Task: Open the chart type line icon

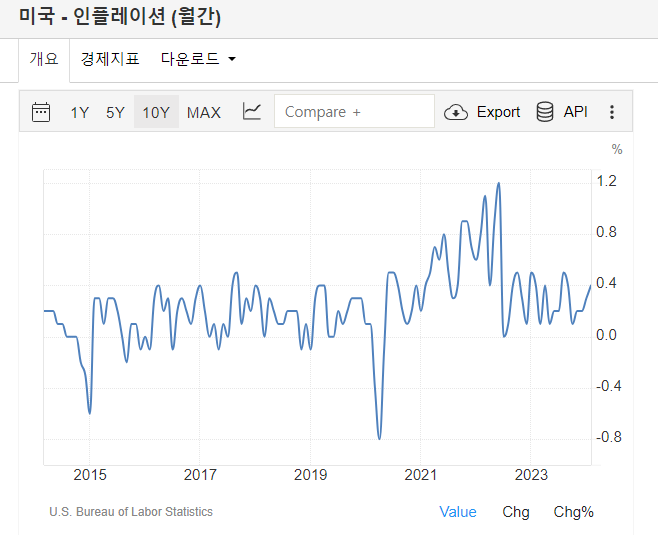Action: pyautogui.click(x=252, y=112)
